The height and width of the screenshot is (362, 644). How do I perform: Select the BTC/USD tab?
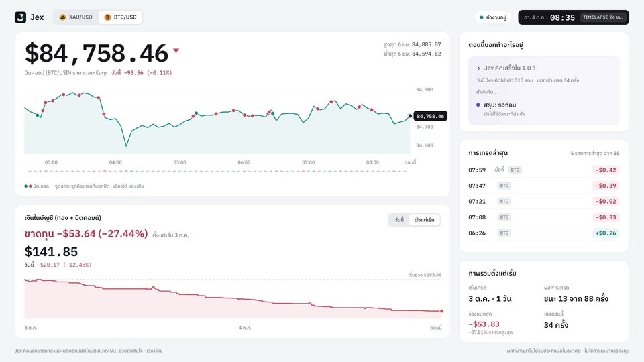[120, 17]
